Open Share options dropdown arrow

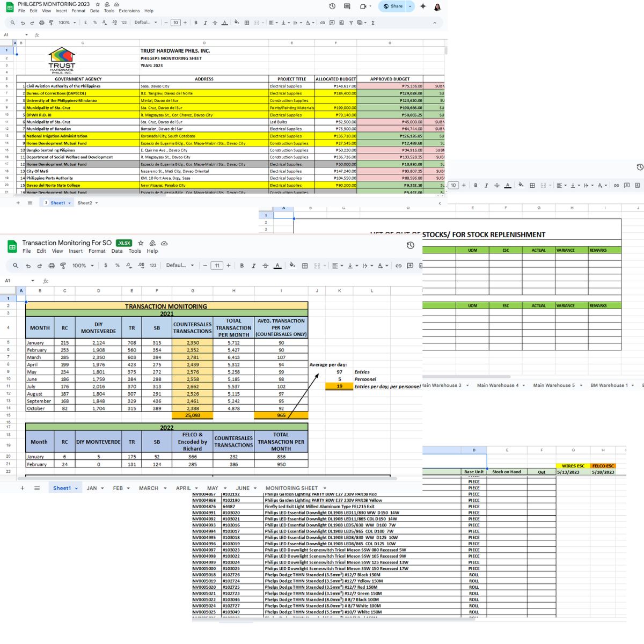tap(410, 6)
